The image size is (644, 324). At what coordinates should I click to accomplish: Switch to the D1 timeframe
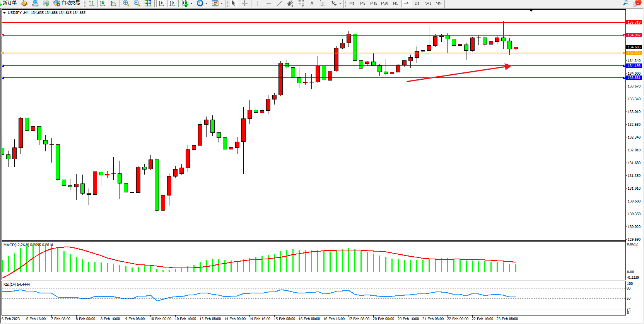417,3
